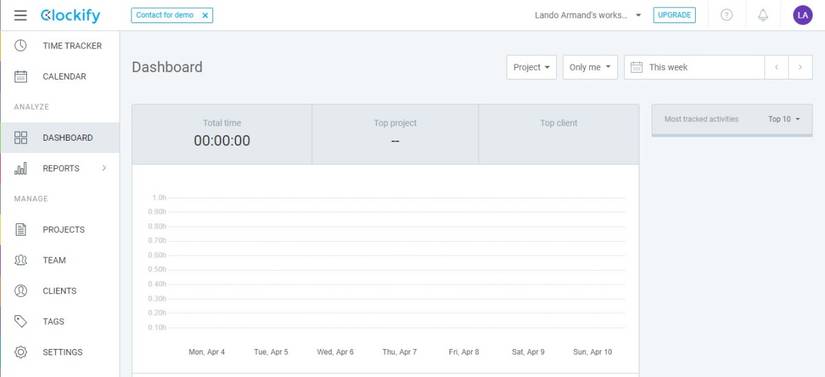Click the Tags label icon
The width and height of the screenshot is (825, 377).
click(x=21, y=321)
